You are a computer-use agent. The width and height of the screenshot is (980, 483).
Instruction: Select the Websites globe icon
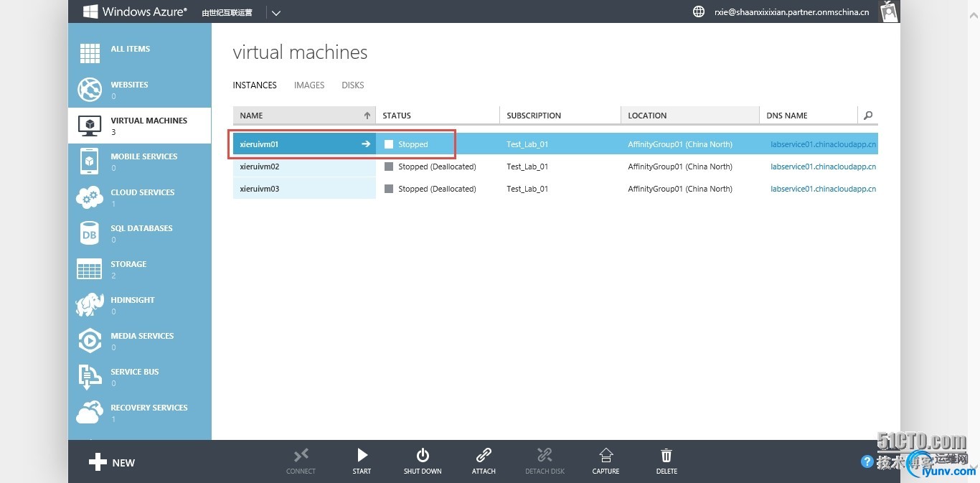tap(90, 90)
